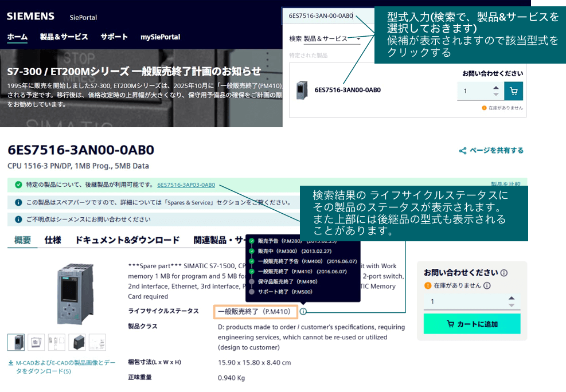This screenshot has height=392, width=566.
Task: Select the fourth product thumbnail showing the rear view
Action: (x=77, y=342)
